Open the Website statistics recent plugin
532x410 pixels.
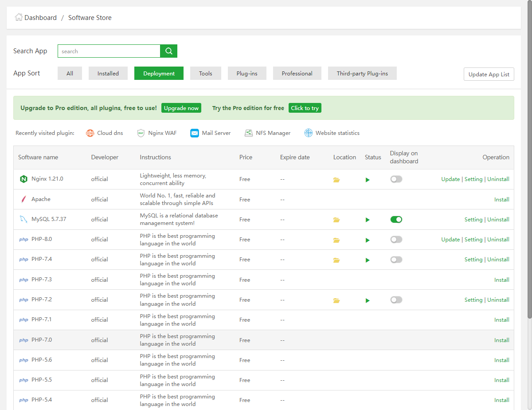[332, 133]
